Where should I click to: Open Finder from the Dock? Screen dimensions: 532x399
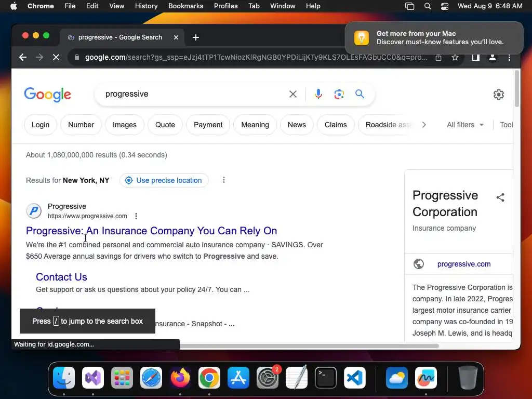pos(64,378)
